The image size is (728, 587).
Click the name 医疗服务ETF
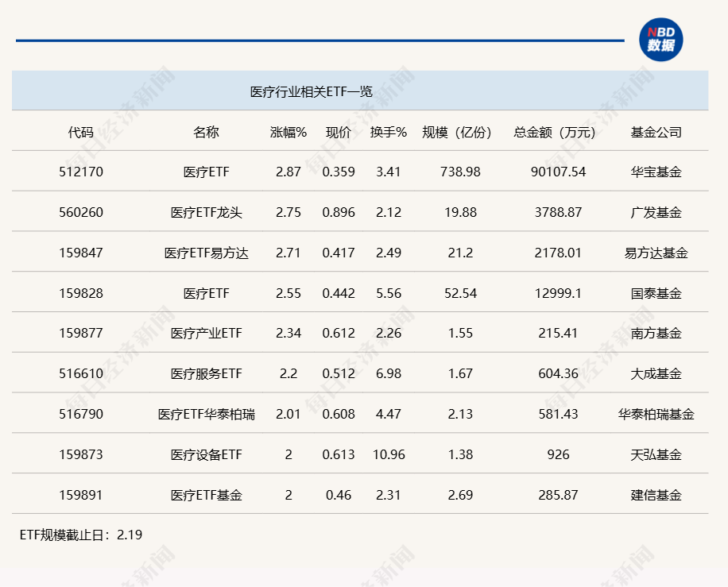pos(206,373)
